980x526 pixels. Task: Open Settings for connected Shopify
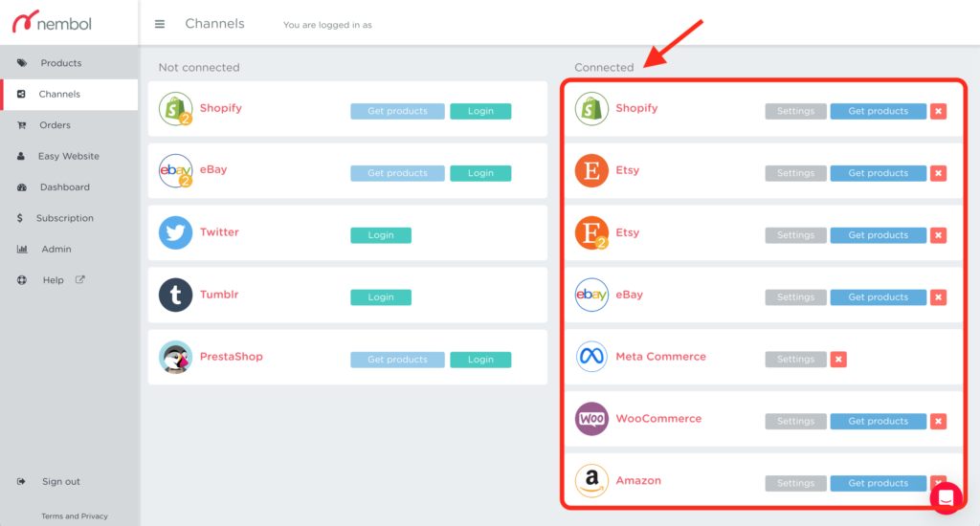(x=795, y=111)
